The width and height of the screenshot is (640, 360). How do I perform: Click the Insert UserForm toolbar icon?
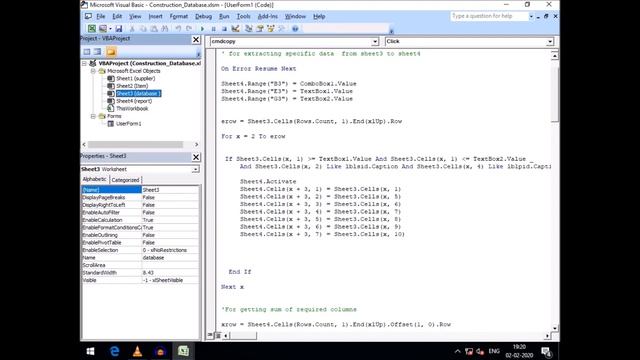click(102, 29)
